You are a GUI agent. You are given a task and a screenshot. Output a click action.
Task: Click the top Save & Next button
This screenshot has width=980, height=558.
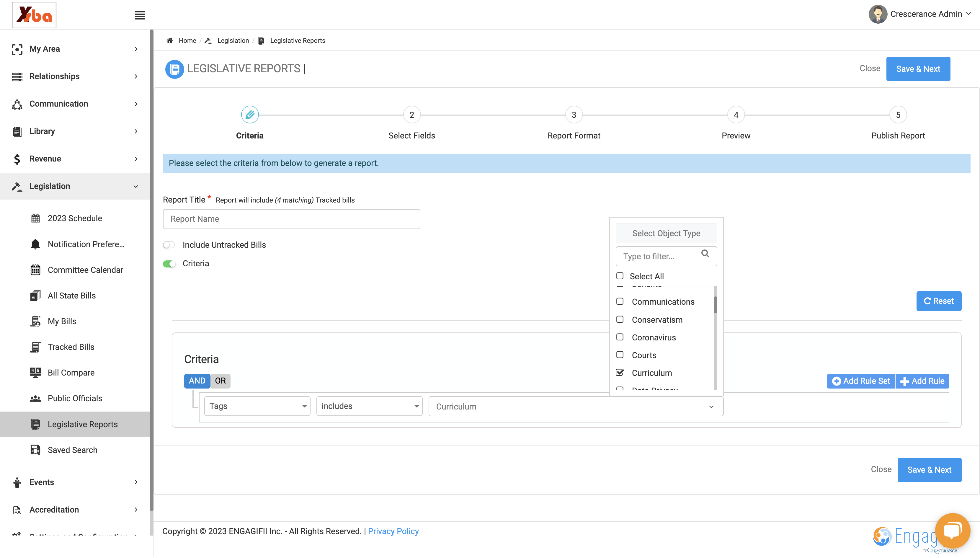click(x=918, y=68)
